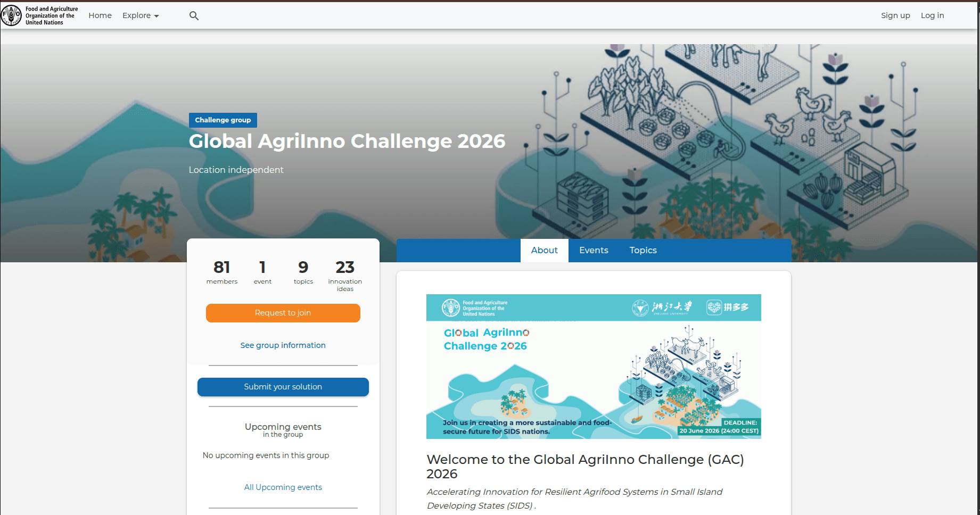Viewport: 980px width, 515px height.
Task: Open See group information link
Action: (283, 345)
